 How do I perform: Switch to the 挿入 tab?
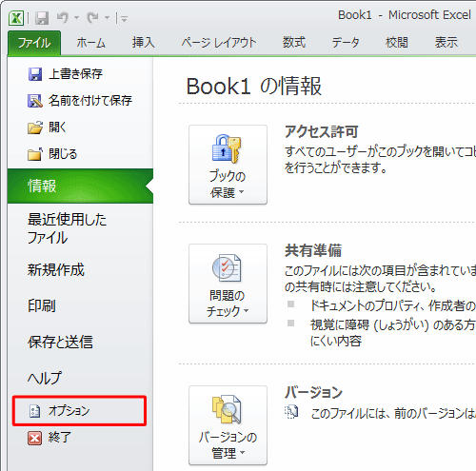[x=144, y=43]
